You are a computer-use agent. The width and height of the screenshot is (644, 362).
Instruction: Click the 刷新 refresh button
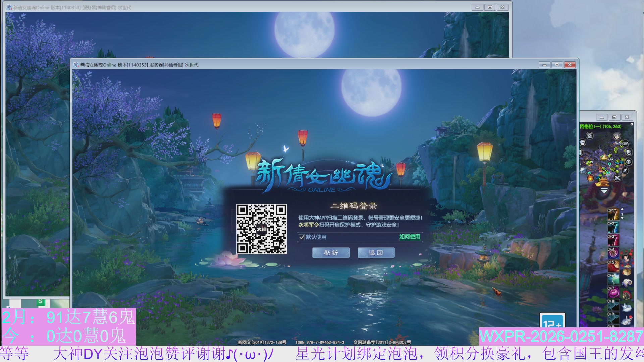[x=330, y=253]
